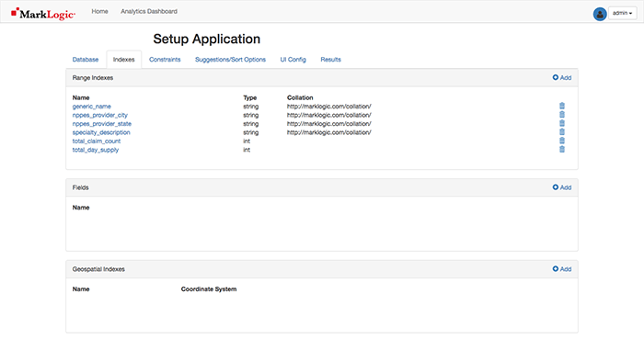Viewport: 644px width, 339px height.
Task: Add a new Range Index
Action: 562,77
